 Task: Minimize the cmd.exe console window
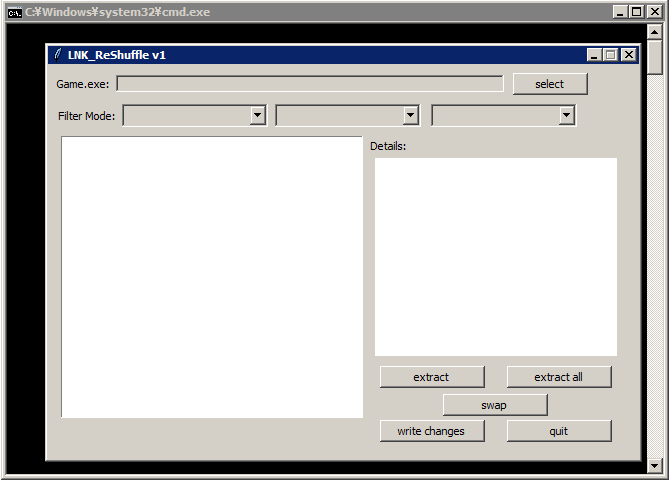click(620, 12)
